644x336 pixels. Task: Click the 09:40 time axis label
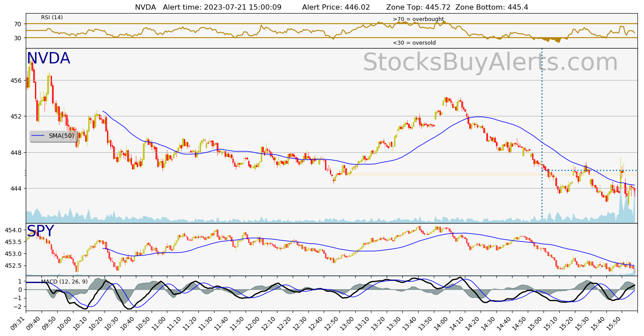35,322
